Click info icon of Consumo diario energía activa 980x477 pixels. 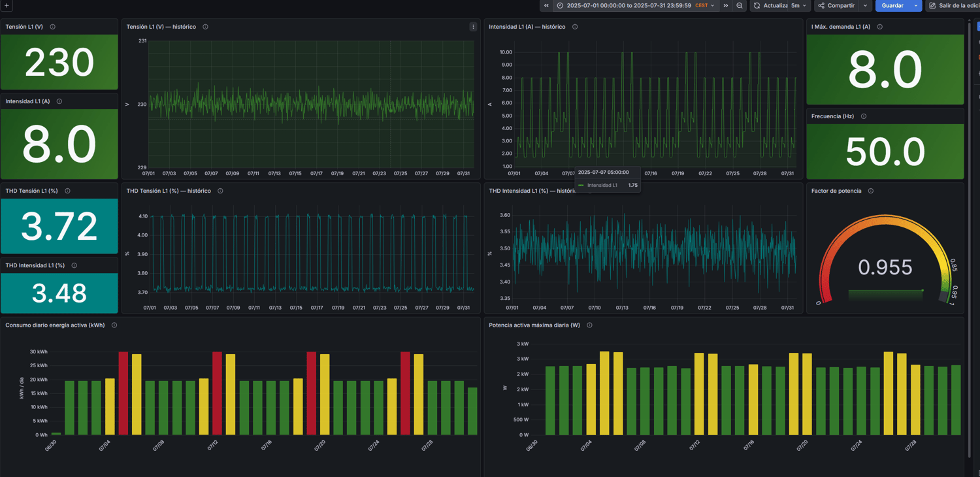pyautogui.click(x=114, y=325)
